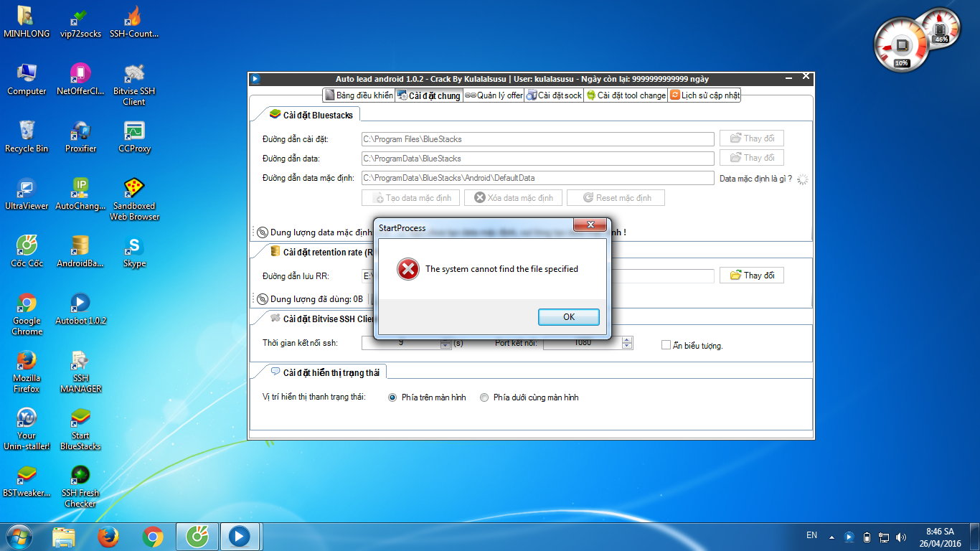Open the taskbar clock and date
The image size is (980, 551).
click(939, 537)
